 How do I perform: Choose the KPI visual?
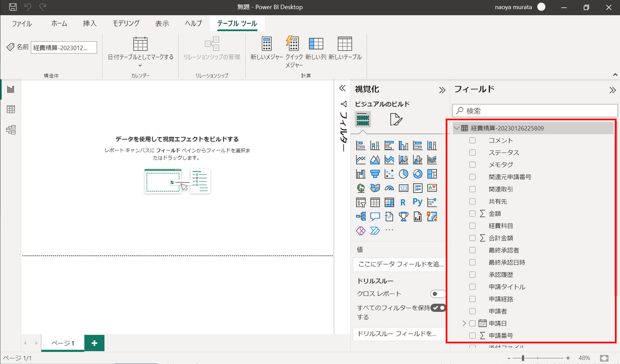[432, 188]
